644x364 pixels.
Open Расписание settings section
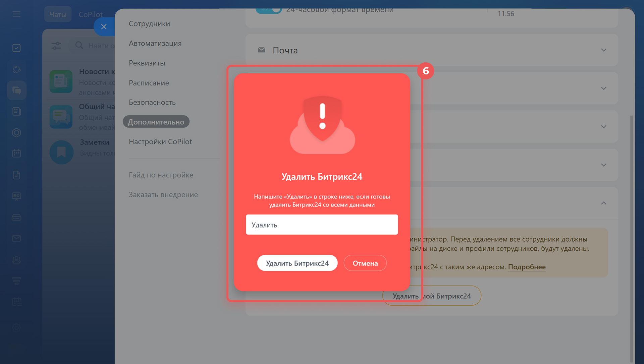149,83
